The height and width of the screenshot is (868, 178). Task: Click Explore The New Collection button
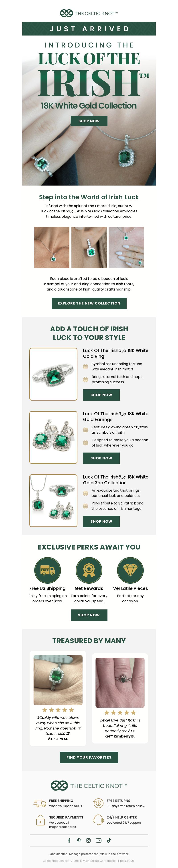pyautogui.click(x=89, y=303)
